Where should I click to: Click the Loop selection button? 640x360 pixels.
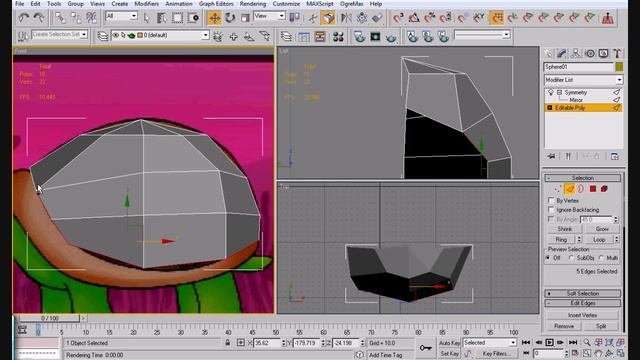point(599,240)
